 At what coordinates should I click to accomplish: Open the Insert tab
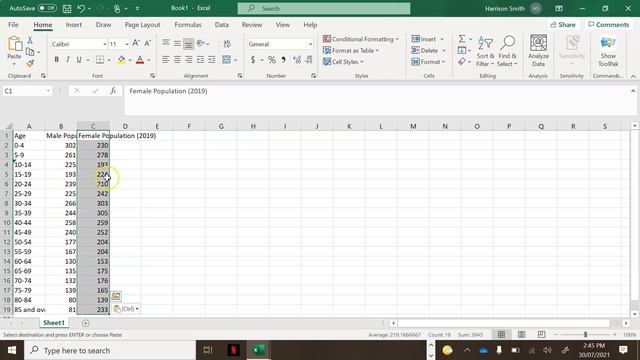click(73, 25)
